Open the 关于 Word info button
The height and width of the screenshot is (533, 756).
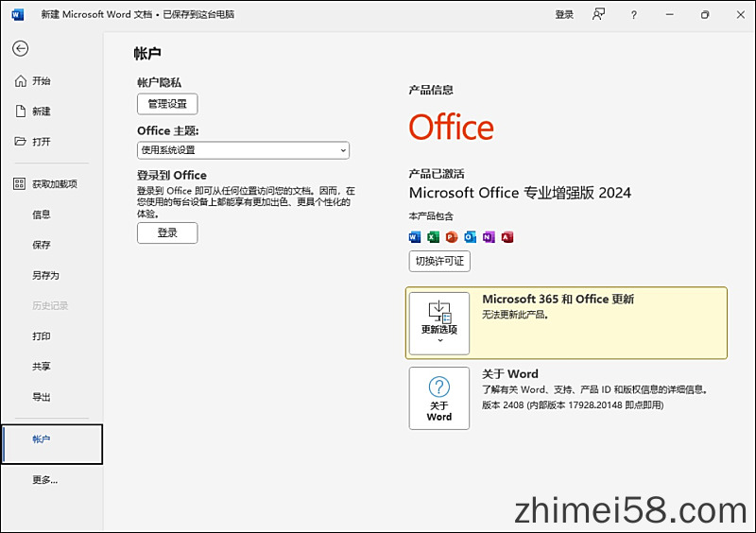(x=438, y=398)
